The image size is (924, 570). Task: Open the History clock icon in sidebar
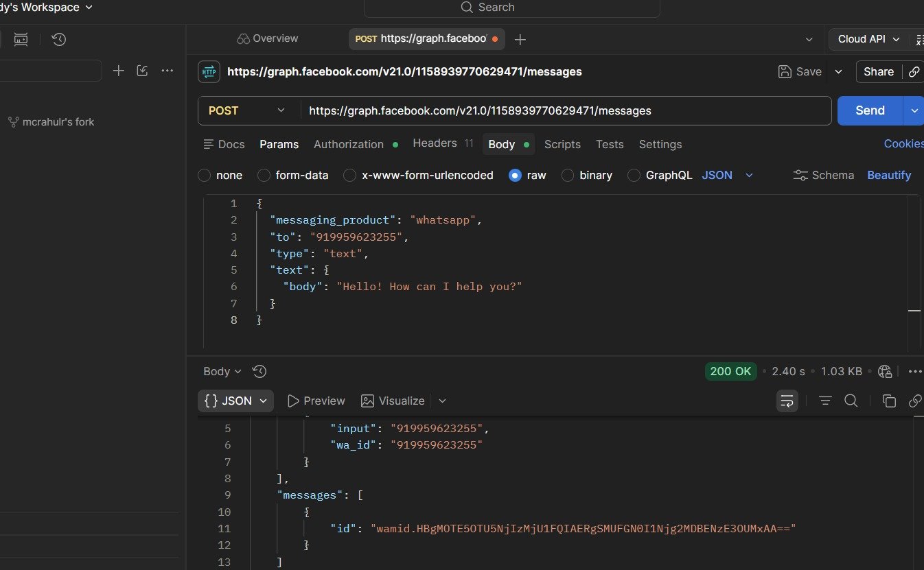point(59,39)
